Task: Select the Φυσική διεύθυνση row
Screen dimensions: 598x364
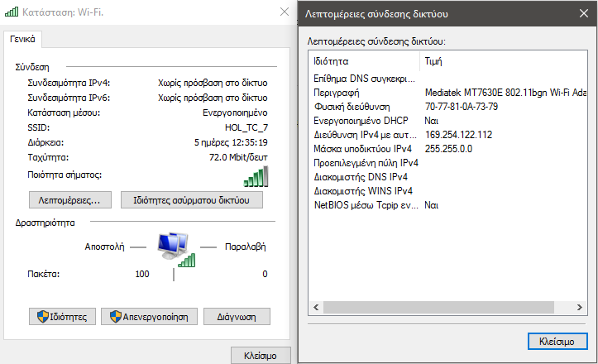Action: tap(447, 107)
